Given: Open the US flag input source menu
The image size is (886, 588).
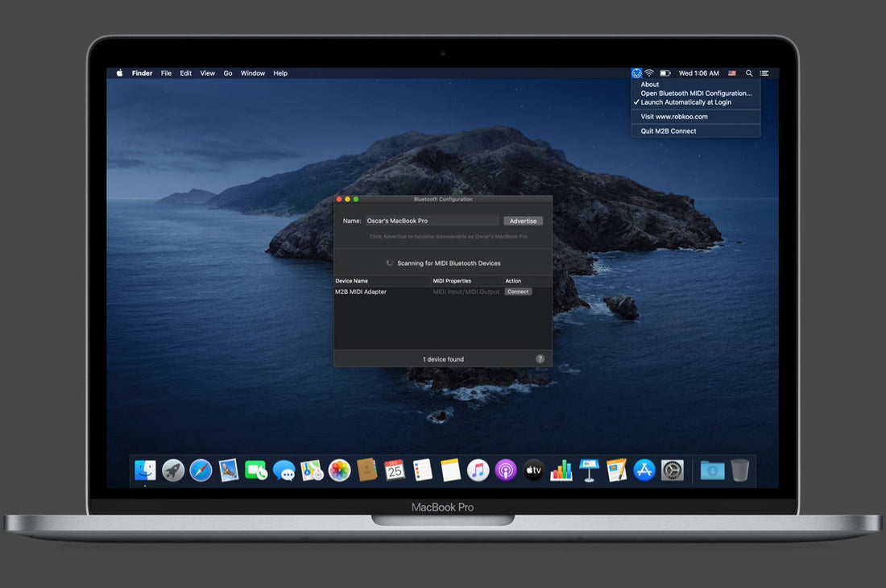Looking at the screenshot, I should coord(732,73).
